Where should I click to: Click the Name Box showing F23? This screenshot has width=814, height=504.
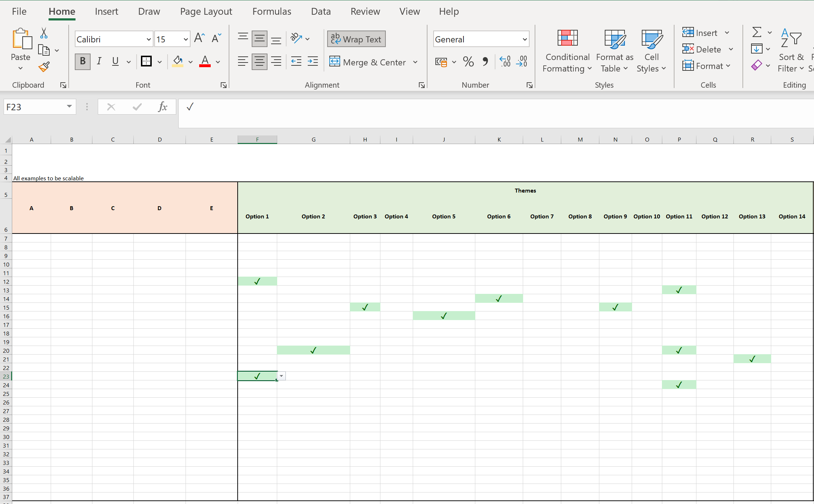pos(34,107)
